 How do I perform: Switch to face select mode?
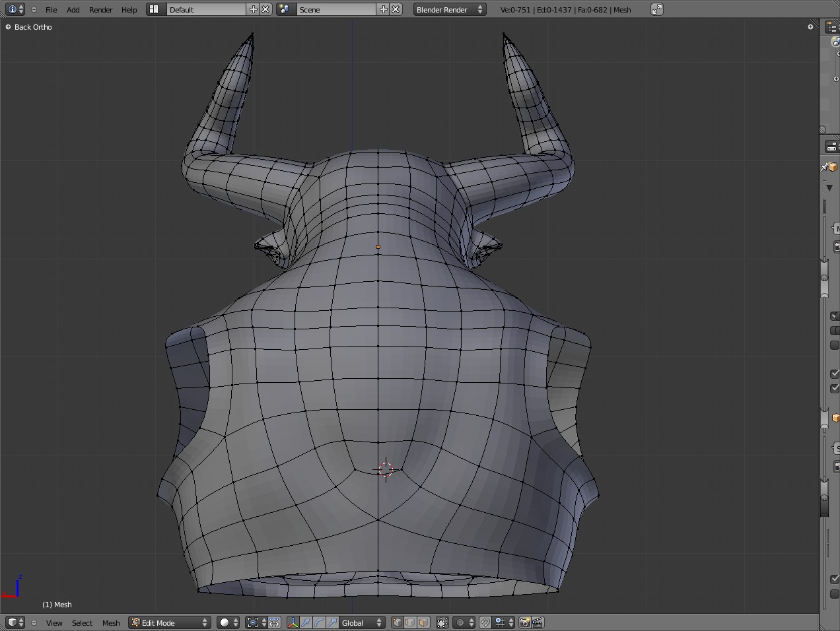point(423,622)
